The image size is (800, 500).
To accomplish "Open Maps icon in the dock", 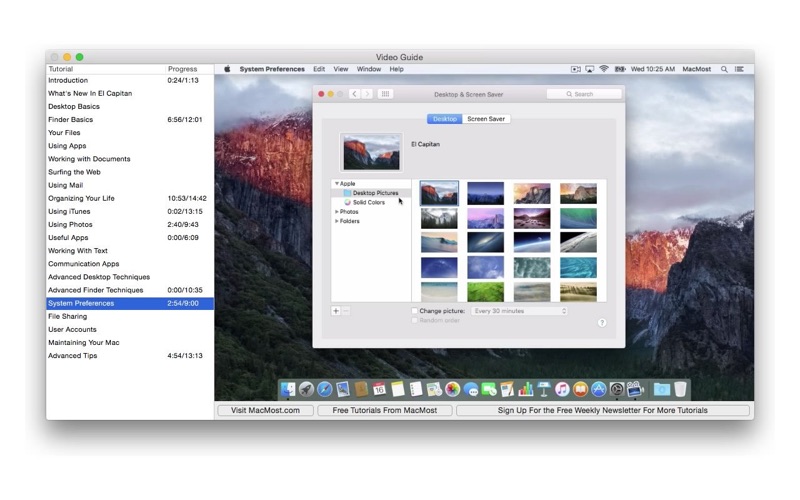I will click(434, 389).
